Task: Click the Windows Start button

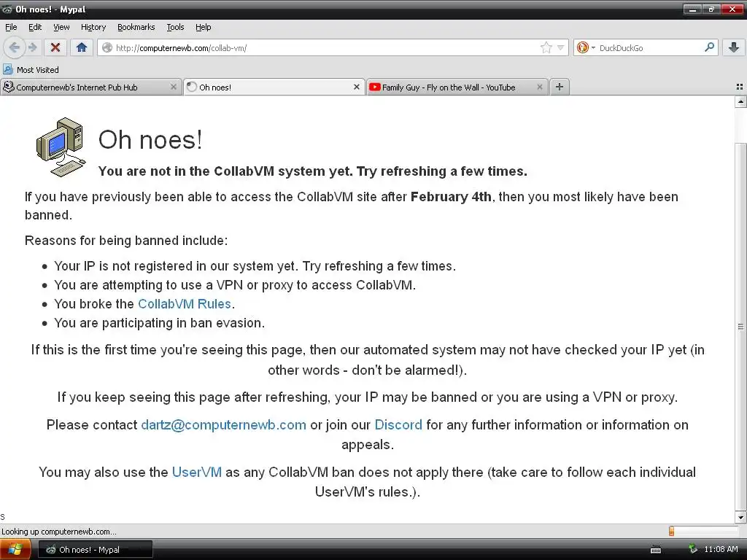Action: coord(15,550)
